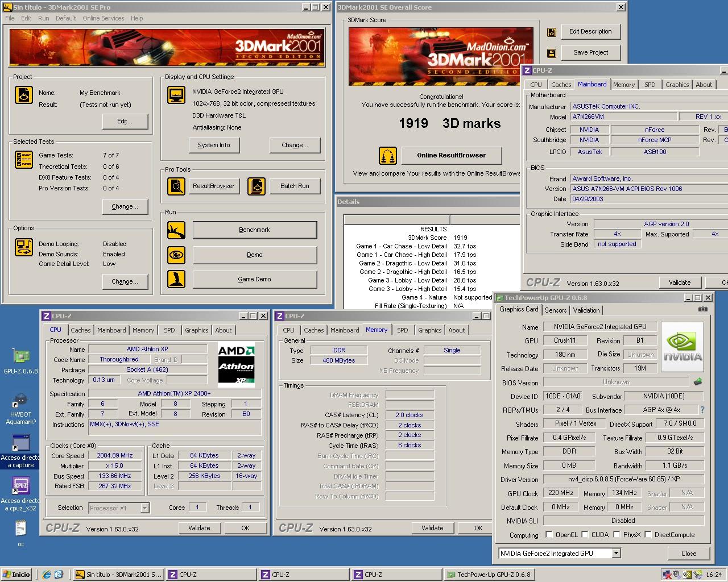Click Edit Description button

pyautogui.click(x=591, y=32)
